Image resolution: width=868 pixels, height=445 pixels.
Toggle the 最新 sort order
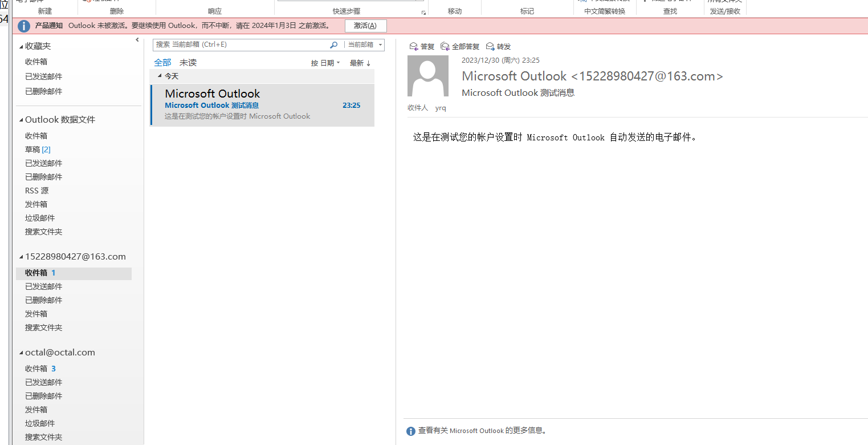360,63
